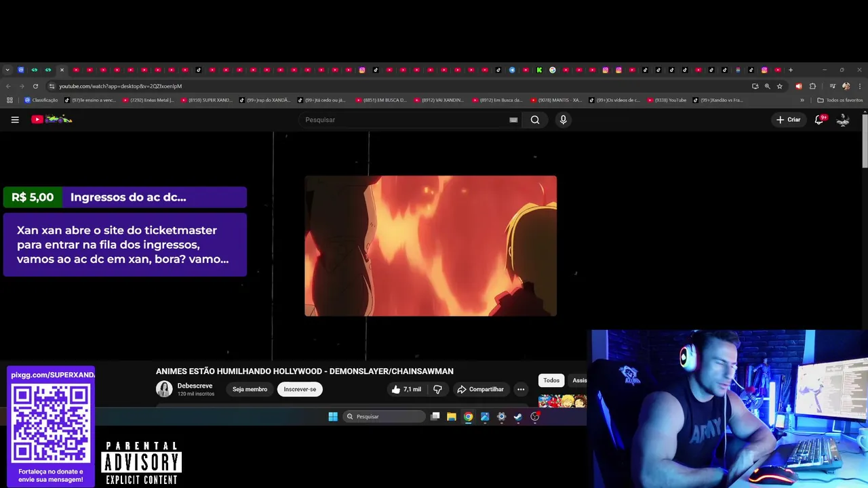Image resolution: width=868 pixels, height=488 pixels.
Task: Open recommended video thumbnail below Todos chip
Action: (562, 401)
